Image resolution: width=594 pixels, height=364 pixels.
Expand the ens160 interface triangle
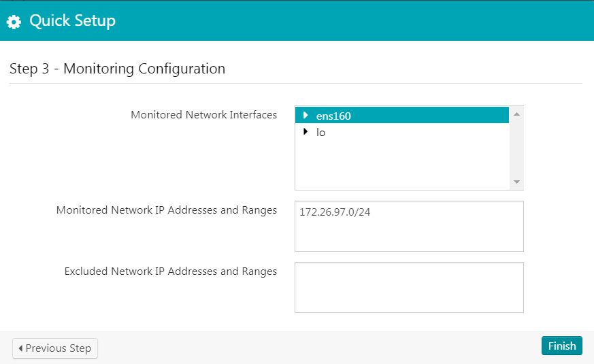(306, 116)
